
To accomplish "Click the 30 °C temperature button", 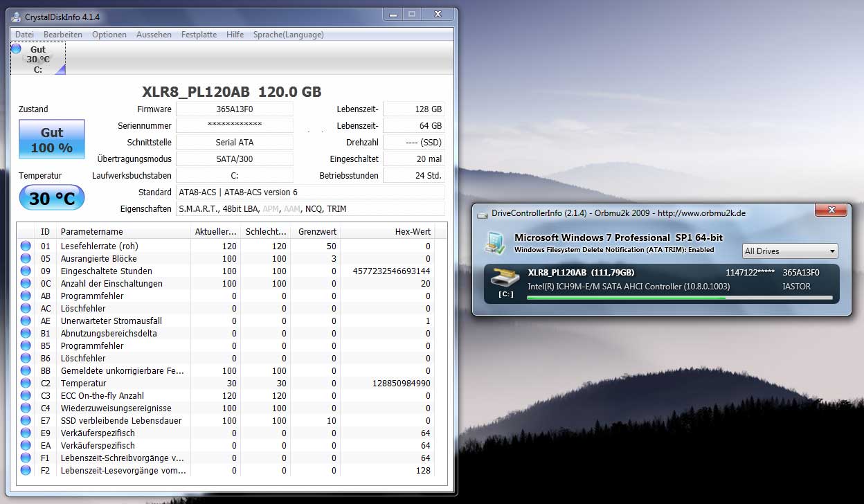I will tap(52, 199).
